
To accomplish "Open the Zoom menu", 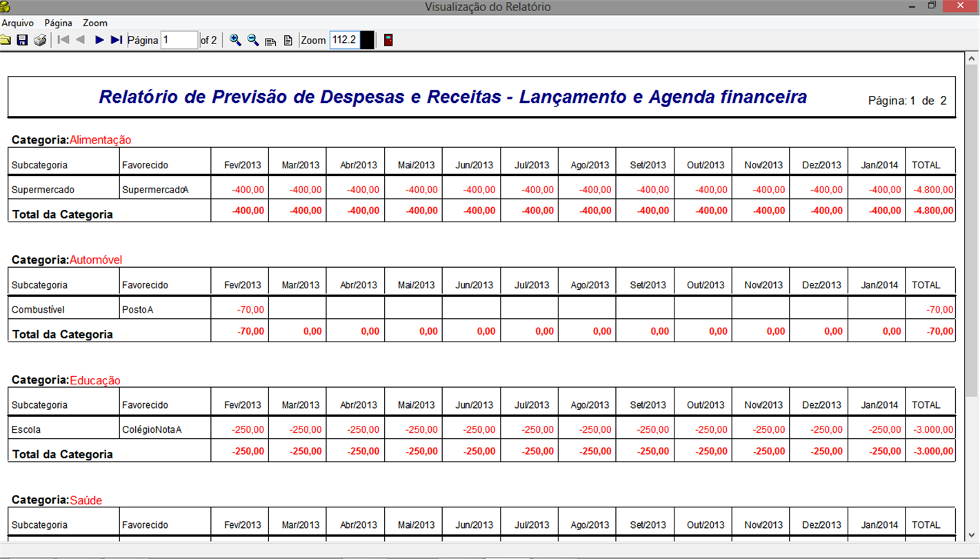I will tap(95, 23).
